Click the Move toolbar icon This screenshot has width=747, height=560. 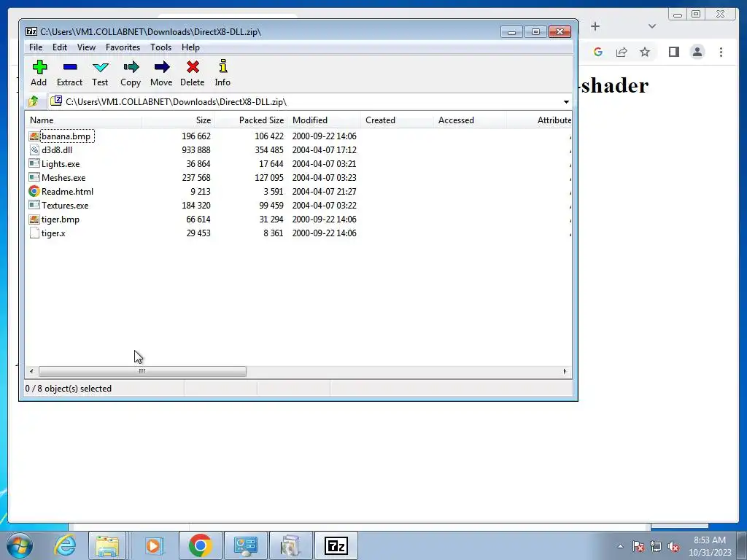coord(162,66)
